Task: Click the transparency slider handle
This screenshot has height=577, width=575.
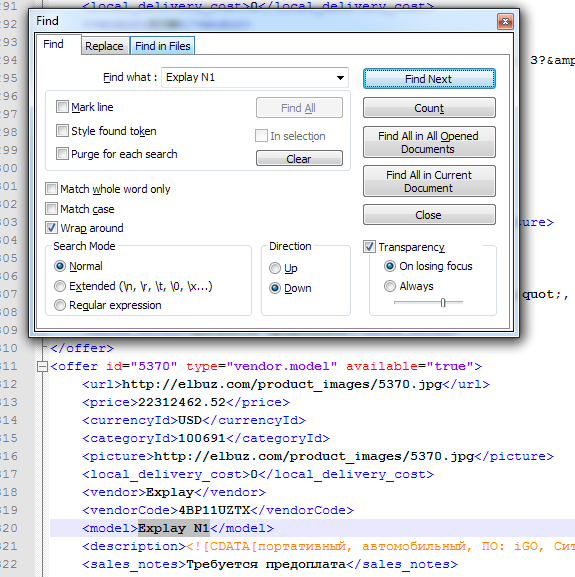Action: click(443, 303)
